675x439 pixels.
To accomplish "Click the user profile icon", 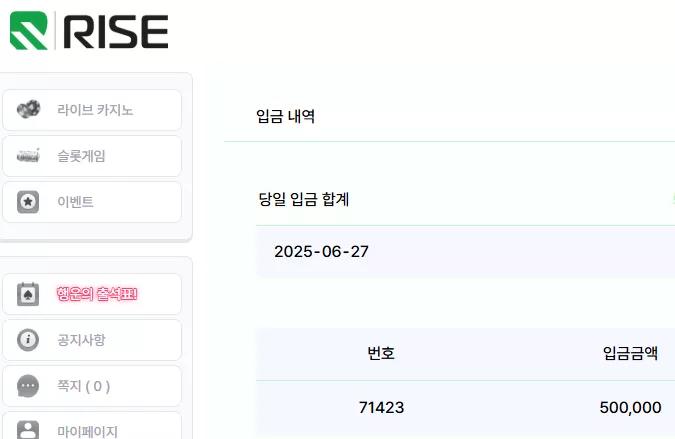I will point(28,430).
